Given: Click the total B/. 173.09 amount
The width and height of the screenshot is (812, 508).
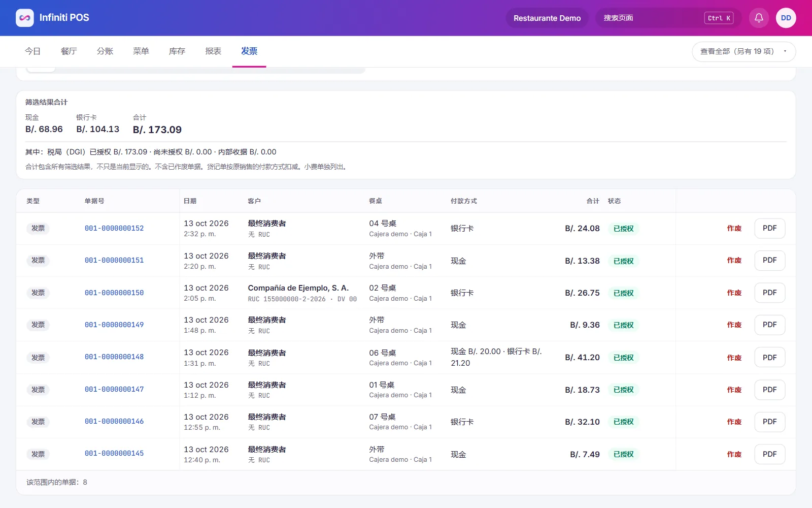Looking at the screenshot, I should [x=157, y=130].
